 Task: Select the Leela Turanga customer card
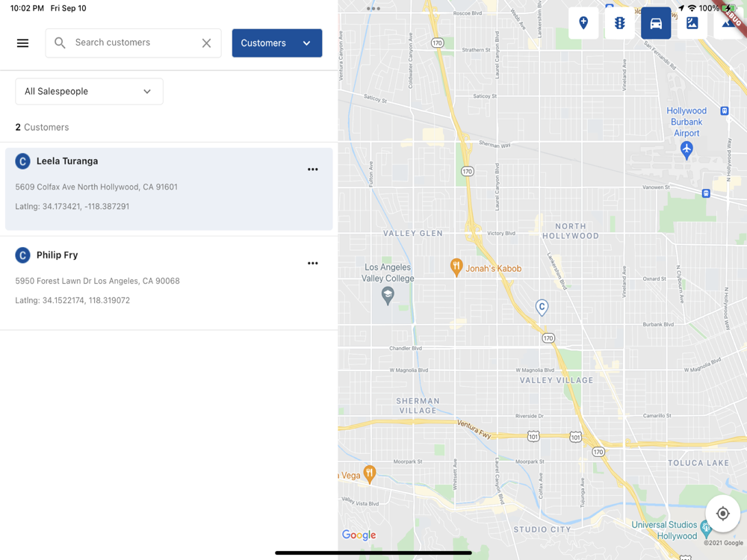tap(169, 189)
